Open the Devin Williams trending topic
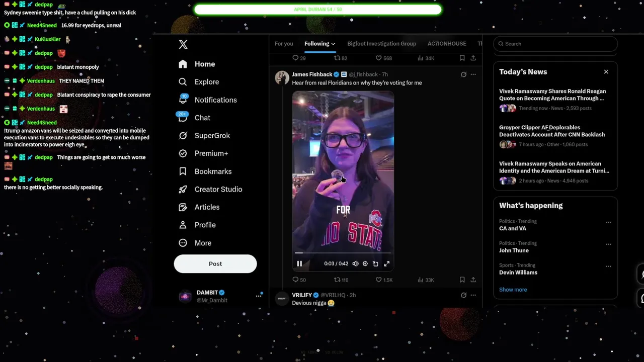This screenshot has width=644, height=362. [518, 273]
